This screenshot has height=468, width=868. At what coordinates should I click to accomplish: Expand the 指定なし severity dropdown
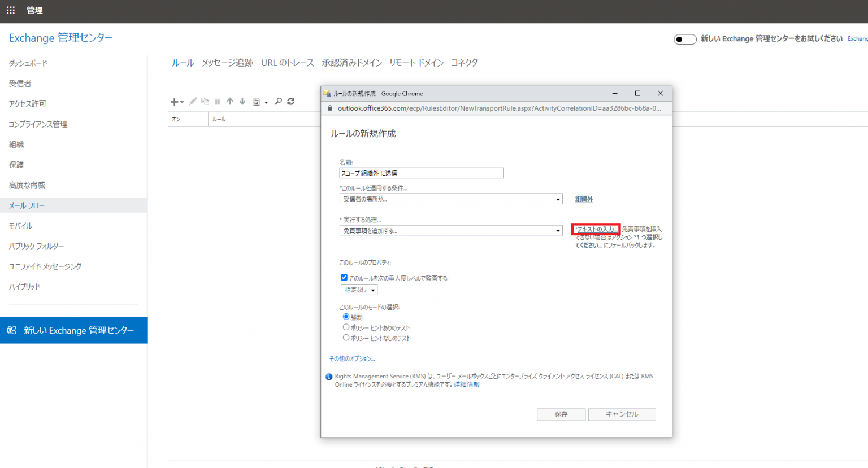coord(359,290)
